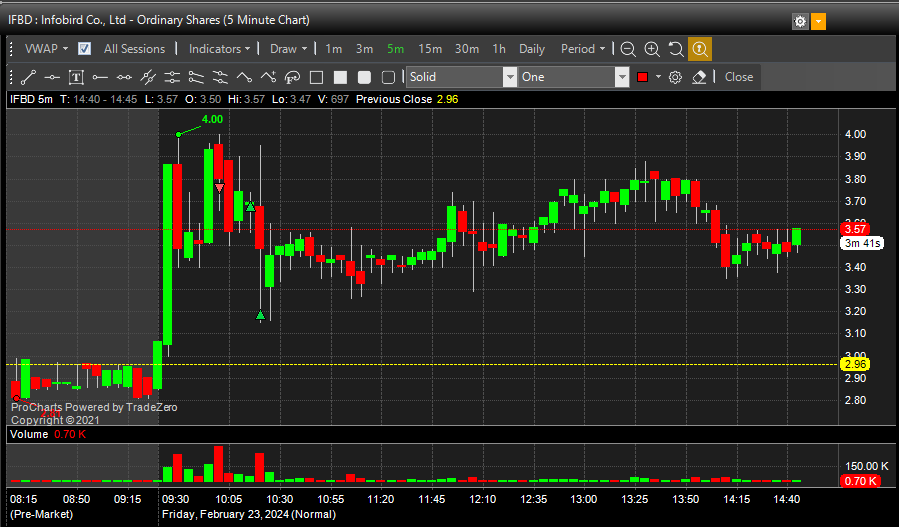
Task: Switch to 15m timeframe
Action: tap(430, 49)
